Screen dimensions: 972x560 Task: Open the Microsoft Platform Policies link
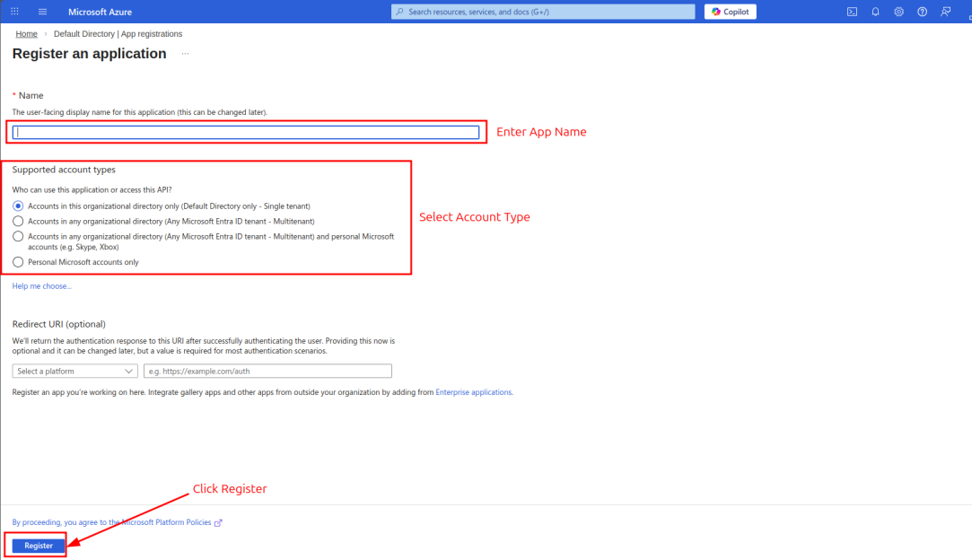click(166, 522)
